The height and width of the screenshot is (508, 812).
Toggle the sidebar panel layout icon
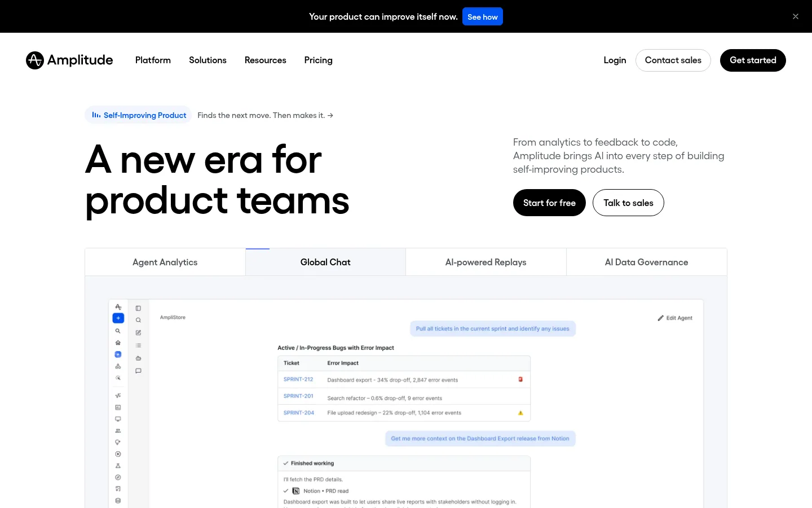coord(138,308)
